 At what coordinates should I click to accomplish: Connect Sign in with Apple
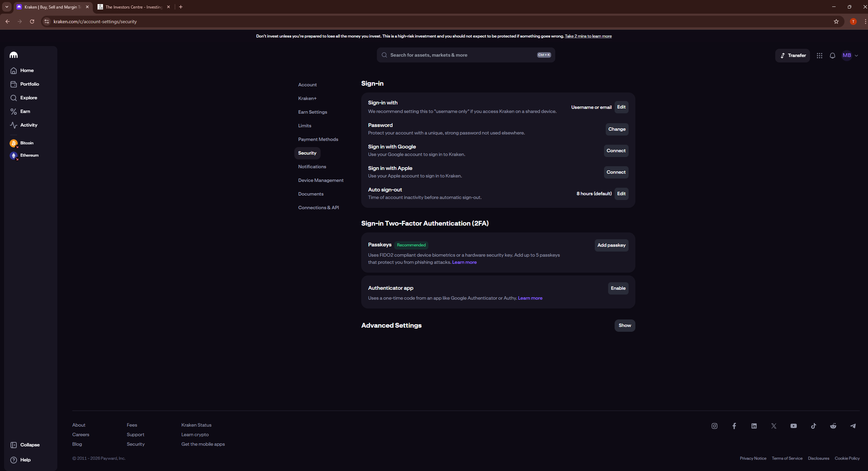coord(616,172)
